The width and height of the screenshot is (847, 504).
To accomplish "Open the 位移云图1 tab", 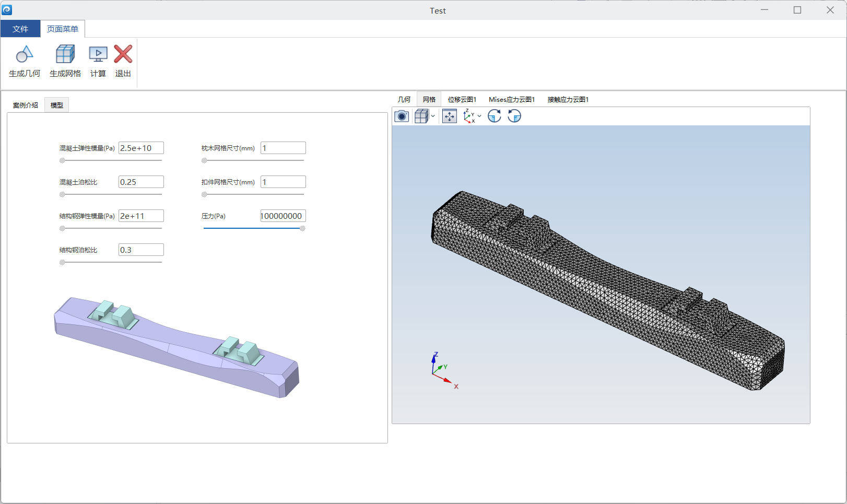I will [462, 99].
